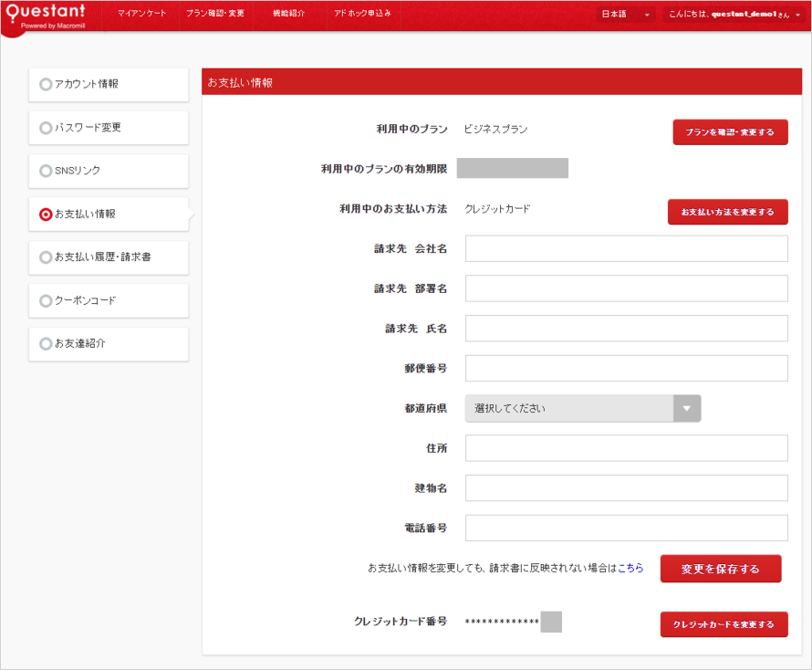
Task: Select the アカウント情報 radio option
Action: tap(46, 84)
